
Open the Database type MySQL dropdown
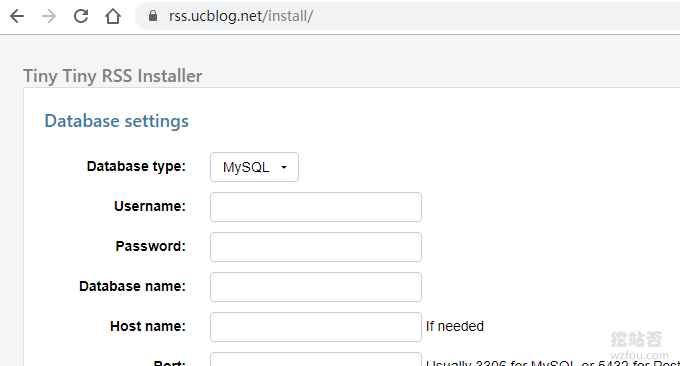(x=255, y=167)
